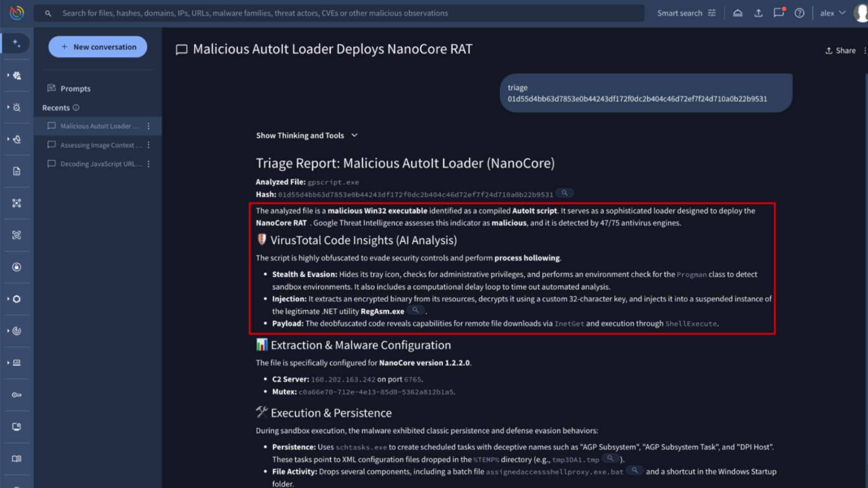868x488 pixels.
Task: Open the Decoding JavaScript URL conversation
Action: (101, 164)
